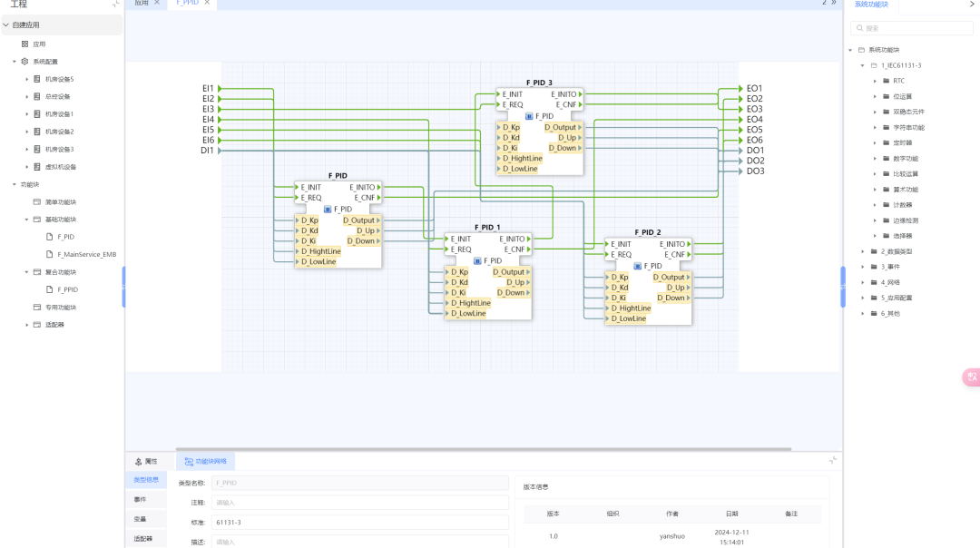
Task: Click the 系统配置 gear icon
Action: click(x=24, y=62)
